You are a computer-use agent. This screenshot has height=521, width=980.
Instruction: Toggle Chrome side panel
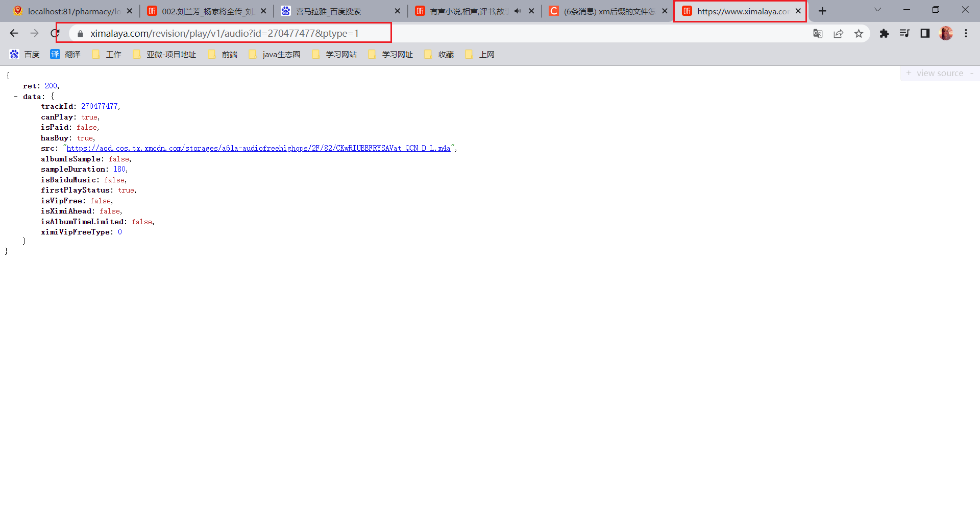coord(925,34)
